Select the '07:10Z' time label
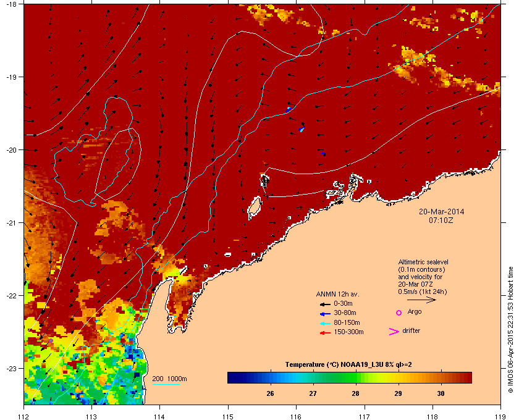 tap(441, 220)
